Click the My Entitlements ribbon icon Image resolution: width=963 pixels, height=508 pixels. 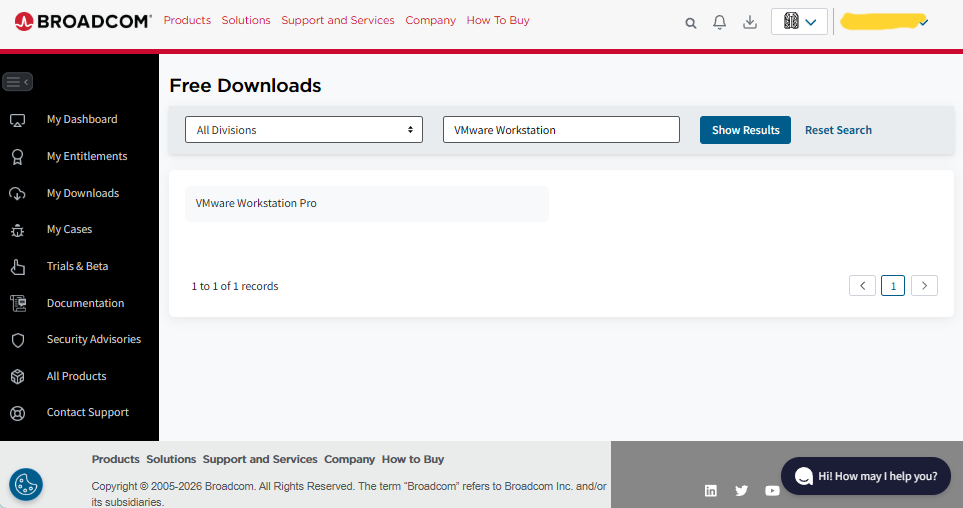coord(18,157)
